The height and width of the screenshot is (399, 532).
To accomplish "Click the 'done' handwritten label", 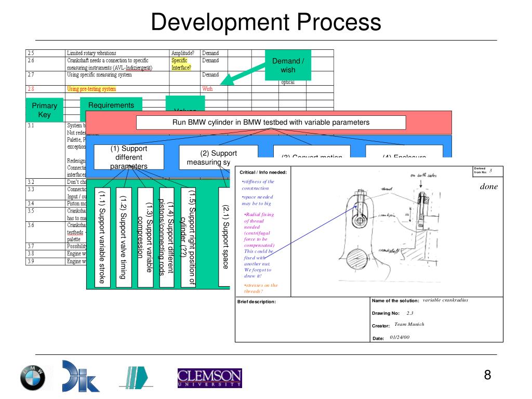I will click(x=488, y=187).
